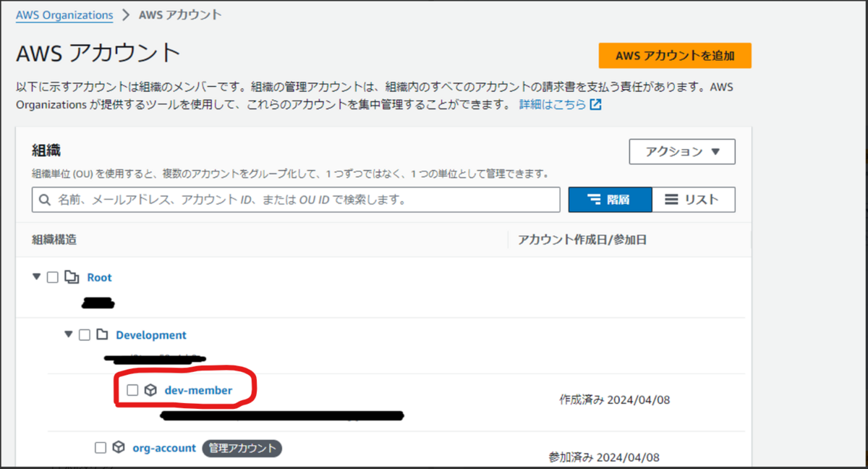Image resolution: width=868 pixels, height=469 pixels.
Task: Click the 参加済み 2024/04/08 date text
Action: click(x=604, y=457)
